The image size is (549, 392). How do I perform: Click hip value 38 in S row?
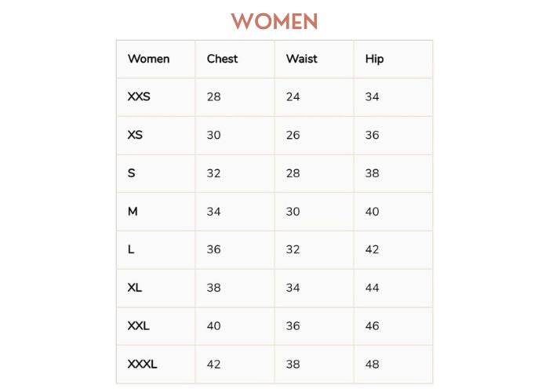372,173
